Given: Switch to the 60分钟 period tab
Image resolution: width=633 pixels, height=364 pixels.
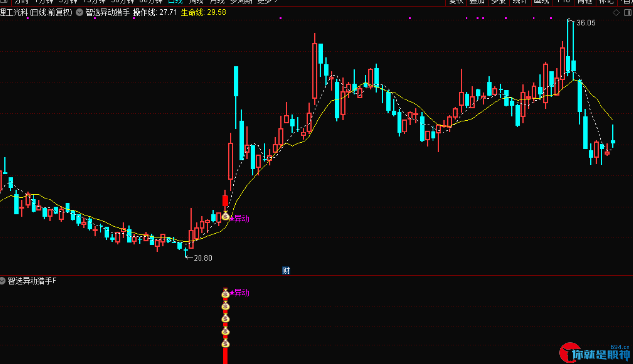Looking at the screenshot, I should pos(151,2).
